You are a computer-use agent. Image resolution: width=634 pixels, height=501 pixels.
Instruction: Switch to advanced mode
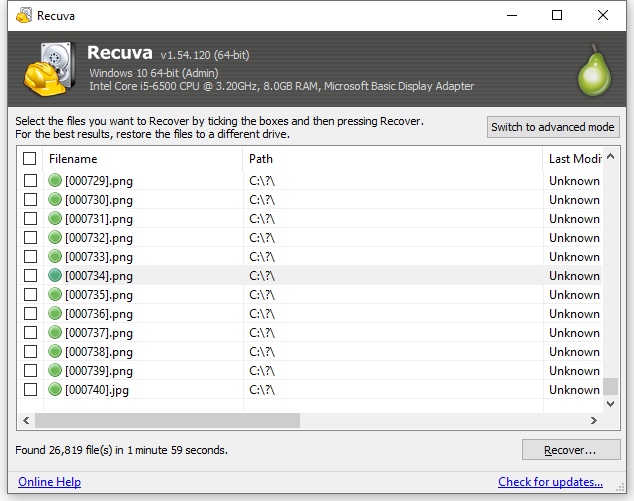point(552,127)
